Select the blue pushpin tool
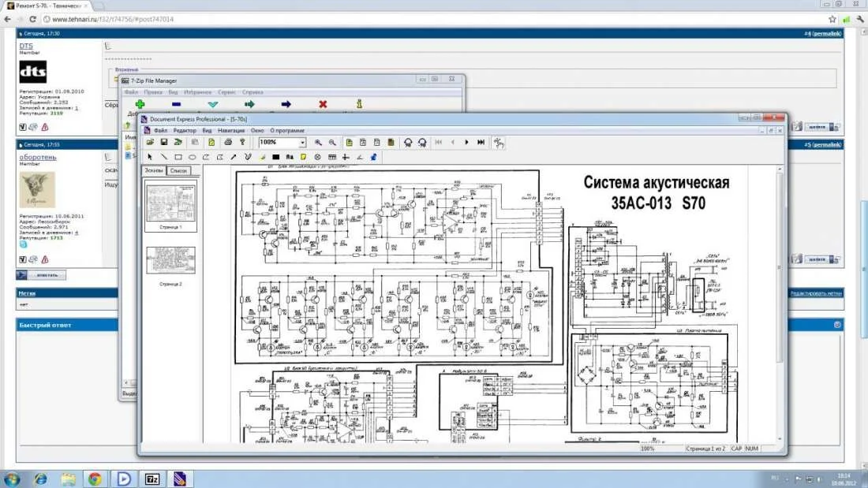Viewport: 868px width, 488px height. tap(374, 157)
